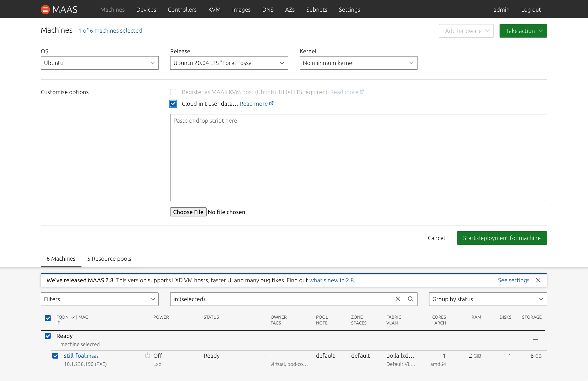Expand the Group by status dropdown
This screenshot has height=381, width=588.
(488, 299)
